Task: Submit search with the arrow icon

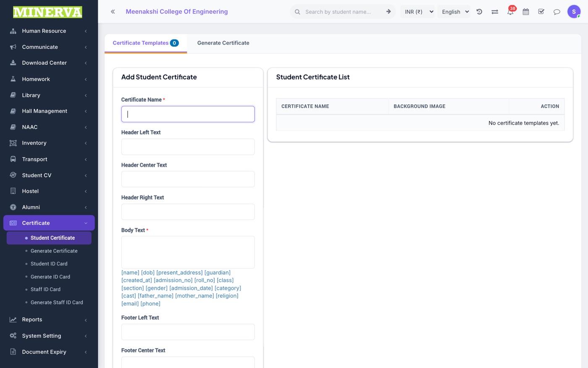Action: pos(388,12)
